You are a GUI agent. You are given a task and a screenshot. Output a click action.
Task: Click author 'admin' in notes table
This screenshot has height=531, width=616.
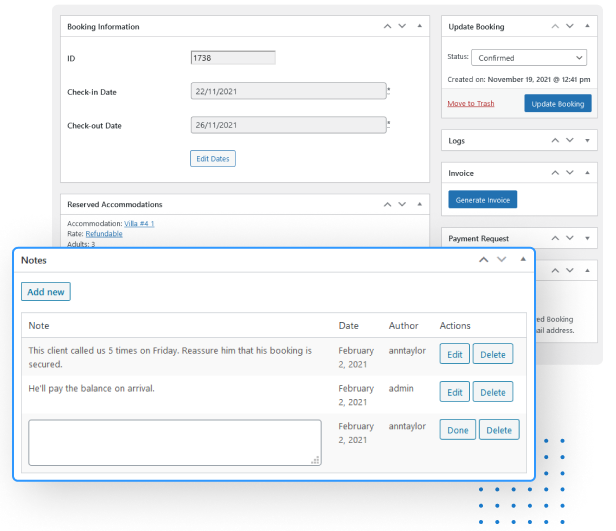point(401,388)
